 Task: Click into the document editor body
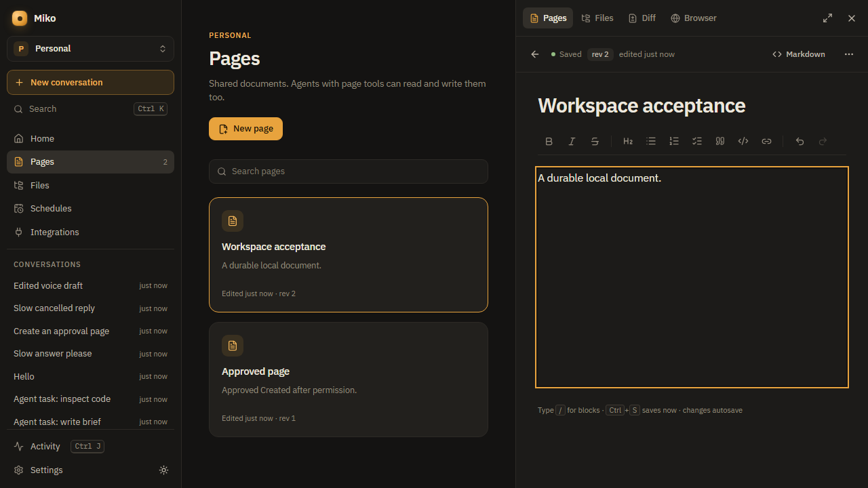692,277
